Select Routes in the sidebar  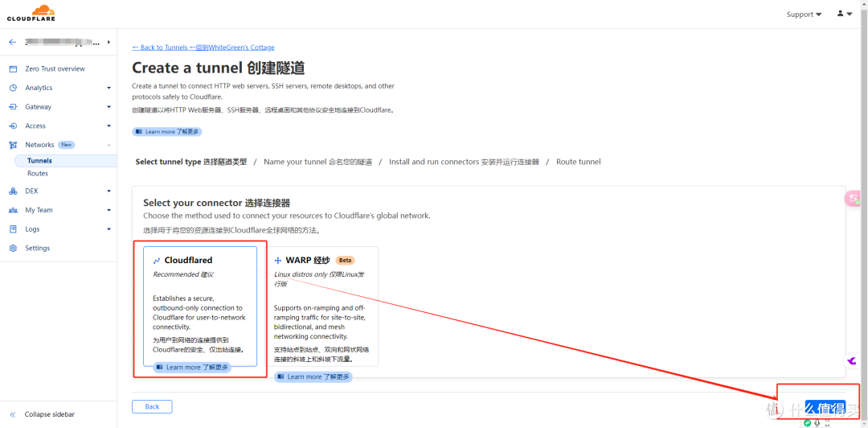[38, 174]
